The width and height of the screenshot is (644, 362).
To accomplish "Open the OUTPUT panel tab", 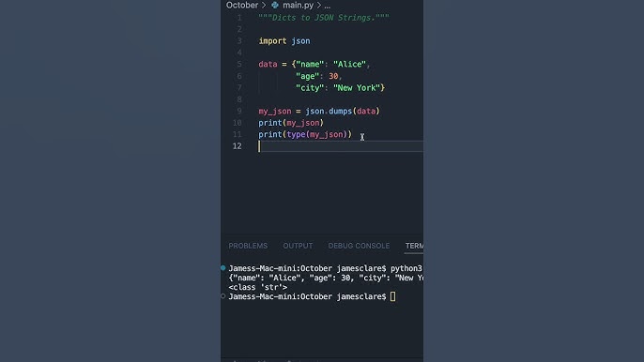I will pyautogui.click(x=298, y=246).
